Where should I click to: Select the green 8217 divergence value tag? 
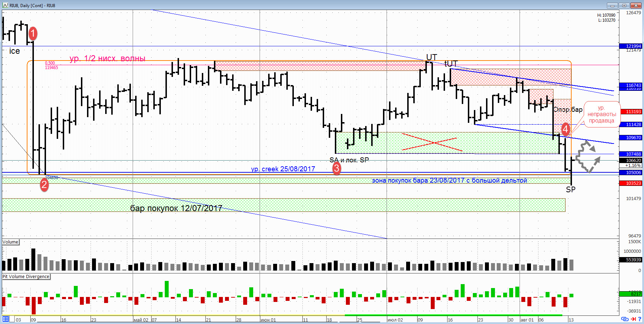tap(631, 294)
